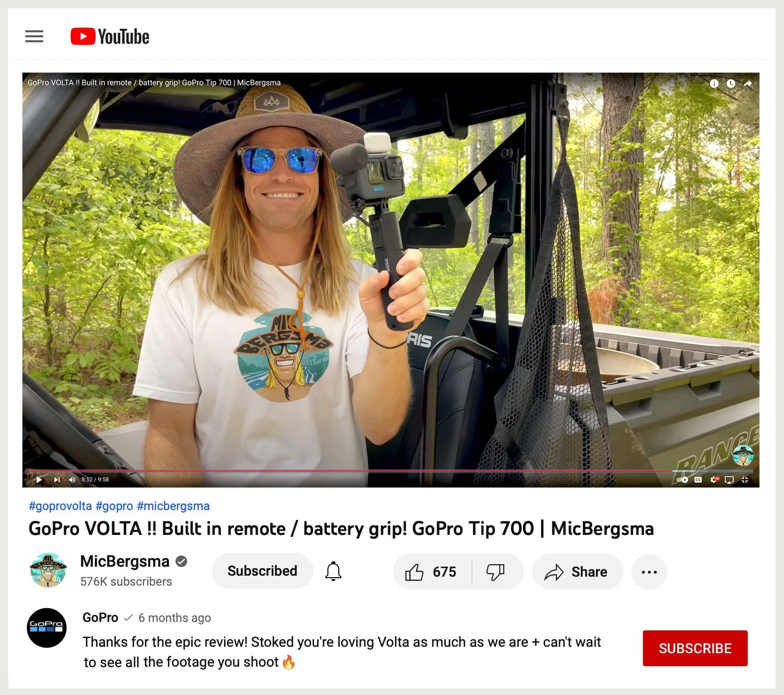Mute the video volume speaker icon
784x695 pixels.
click(x=72, y=480)
